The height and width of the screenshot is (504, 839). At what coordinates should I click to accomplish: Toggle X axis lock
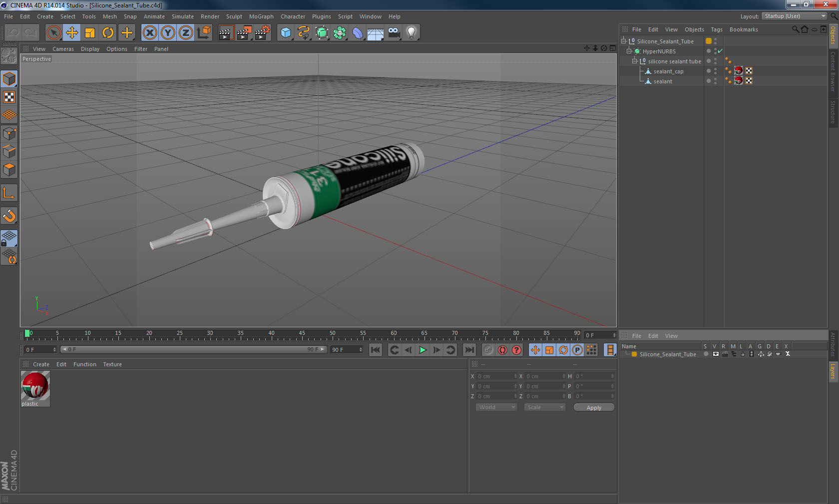click(149, 33)
